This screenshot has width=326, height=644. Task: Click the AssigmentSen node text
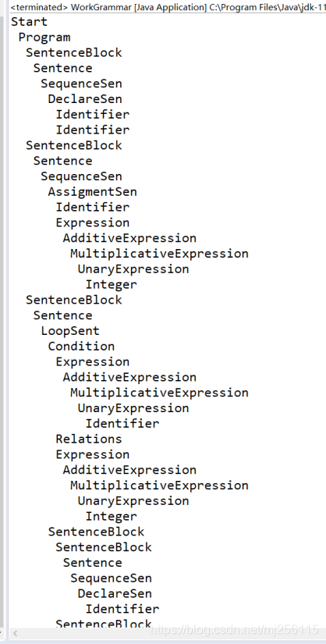coord(92,192)
